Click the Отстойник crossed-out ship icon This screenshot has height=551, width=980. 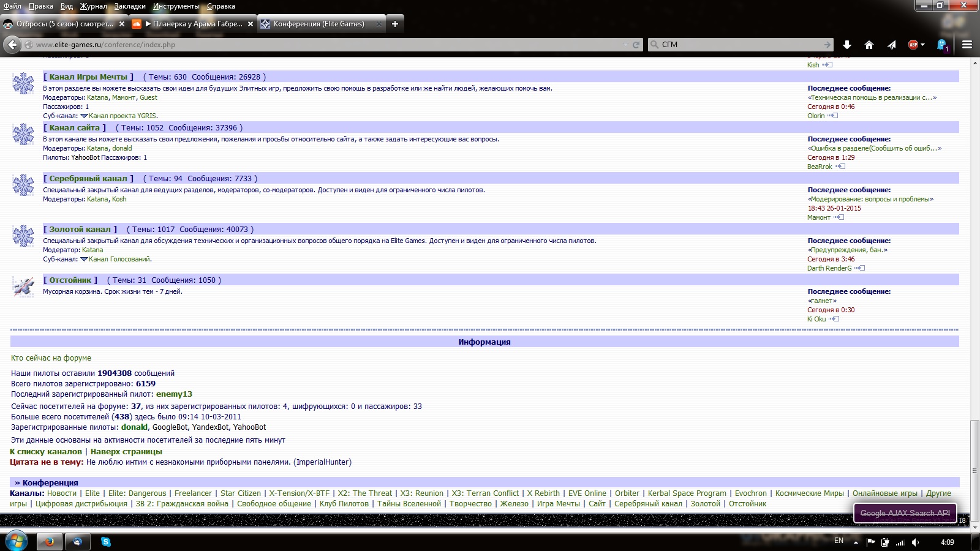tap(23, 287)
